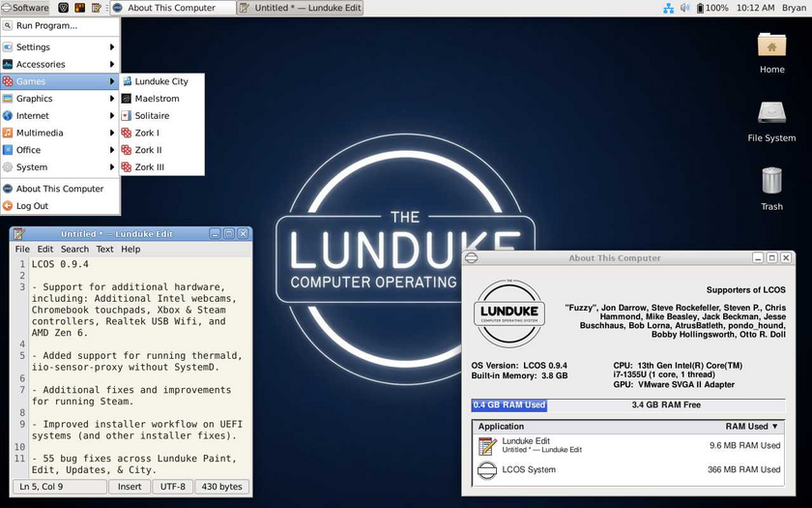
Task: Open the Search menu in Lunduke Edit
Action: tap(74, 249)
